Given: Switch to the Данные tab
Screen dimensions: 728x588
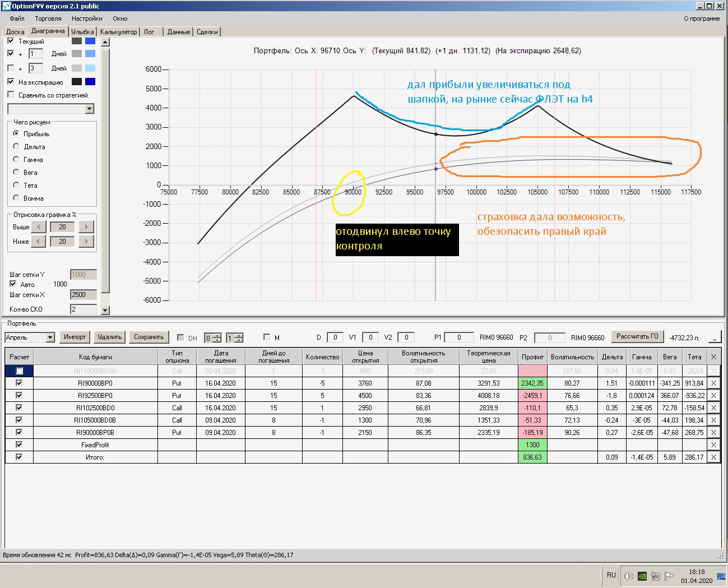Looking at the screenshot, I should point(179,32).
